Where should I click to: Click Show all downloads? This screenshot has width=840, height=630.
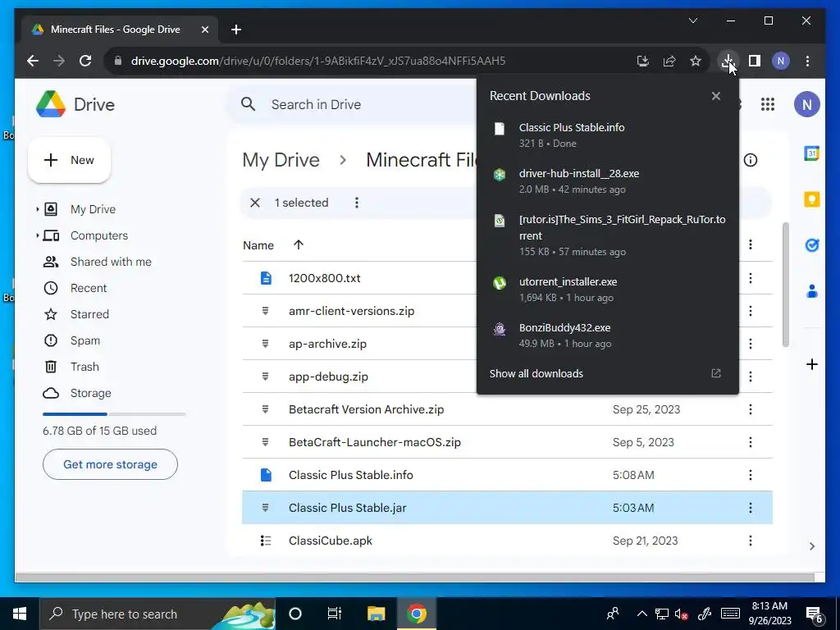pos(536,373)
